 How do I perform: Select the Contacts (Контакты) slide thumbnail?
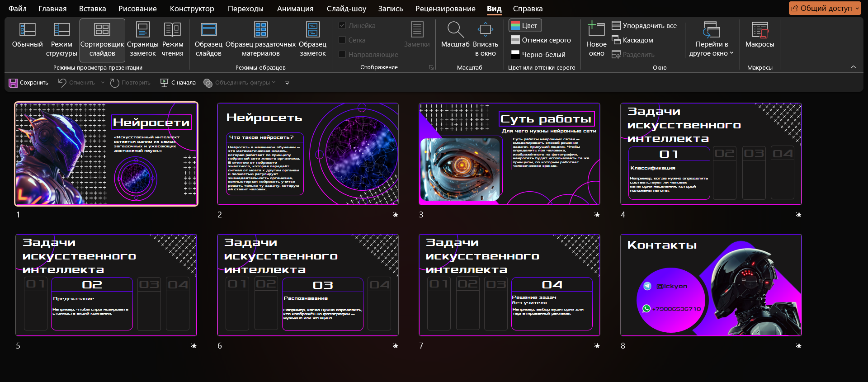pos(711,285)
